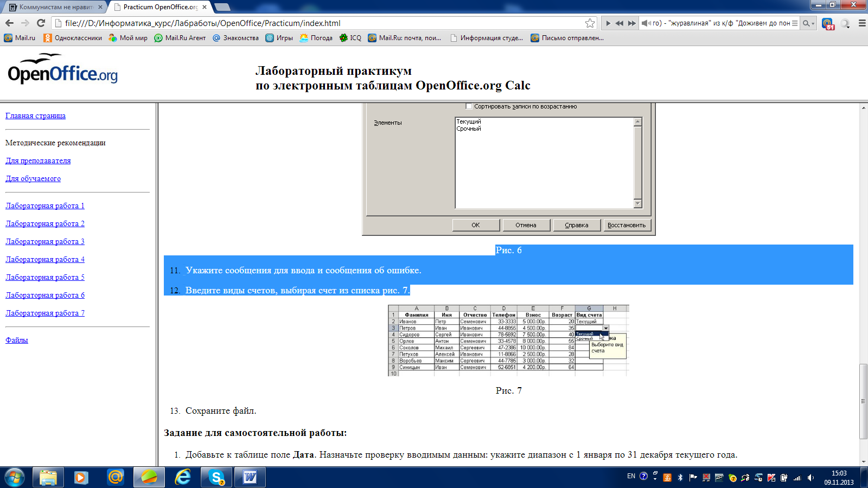Switch to the Коммунистам не нравит tab
The height and width of the screenshot is (488, 868).
55,7
